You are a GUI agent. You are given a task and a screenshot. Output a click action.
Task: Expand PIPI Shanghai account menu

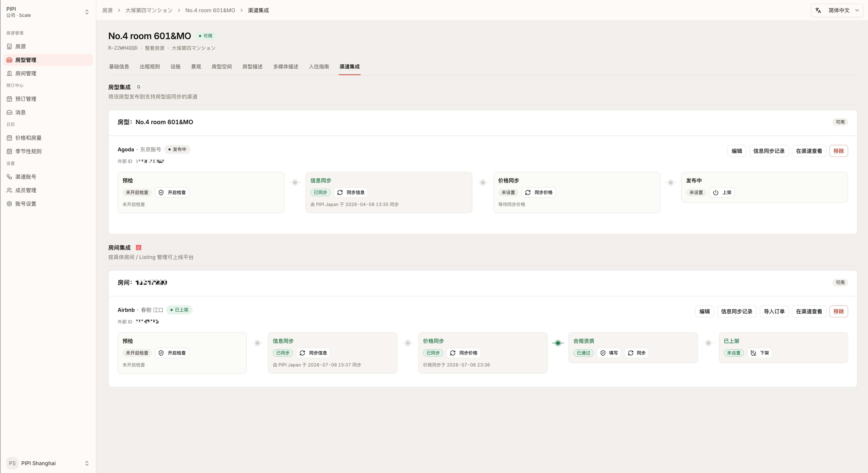(48, 463)
